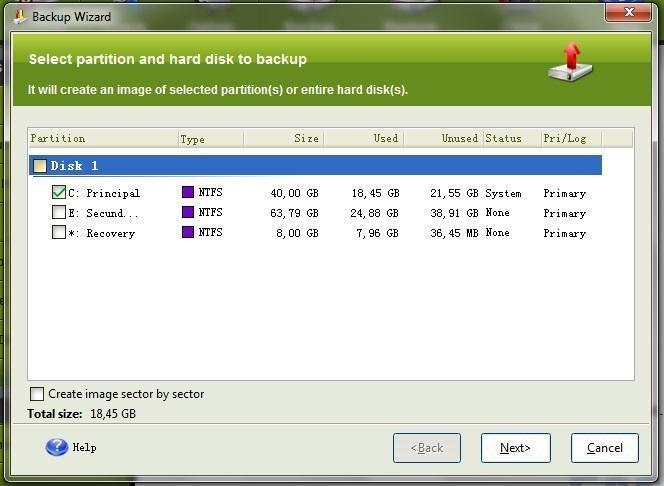Click the None status in Recovery row
This screenshot has height=486, width=664.
(497, 232)
